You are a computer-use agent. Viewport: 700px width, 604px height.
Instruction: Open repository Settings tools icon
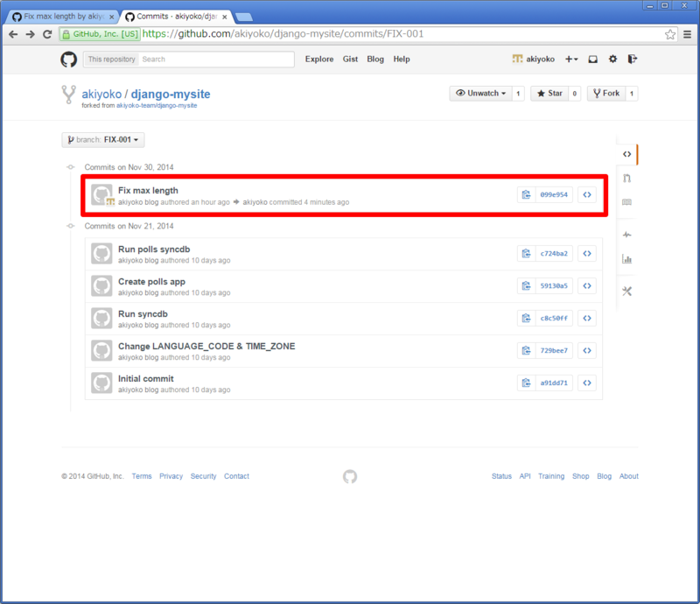click(x=626, y=291)
